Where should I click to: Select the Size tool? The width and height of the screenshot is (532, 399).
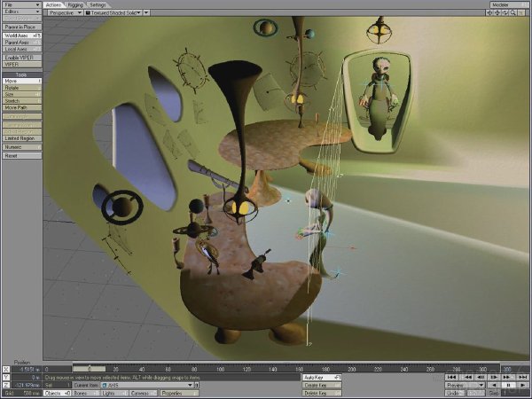pos(22,94)
